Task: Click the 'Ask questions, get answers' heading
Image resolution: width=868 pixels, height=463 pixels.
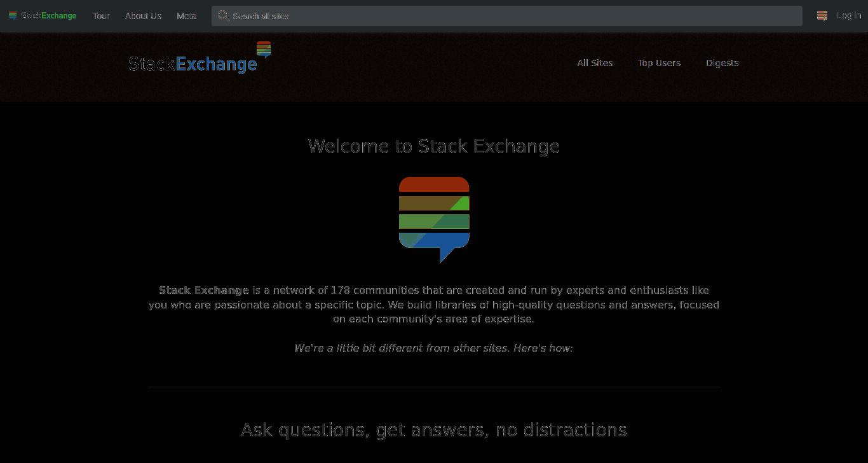Action: click(434, 430)
